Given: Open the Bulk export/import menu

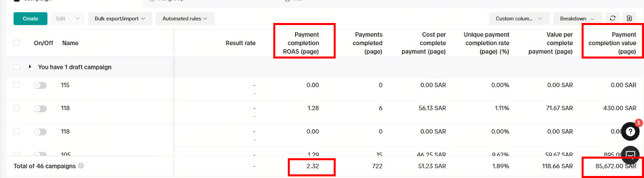Looking at the screenshot, I should (x=120, y=19).
